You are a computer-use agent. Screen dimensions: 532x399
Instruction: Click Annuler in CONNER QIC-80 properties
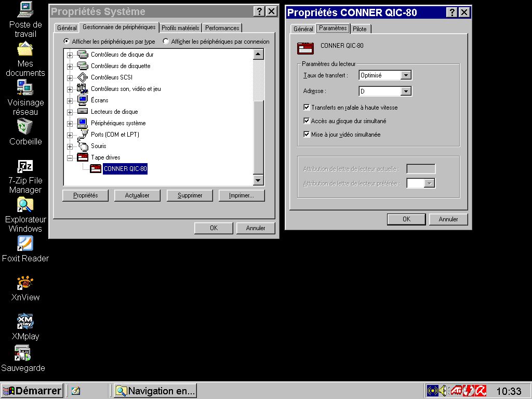click(448, 219)
